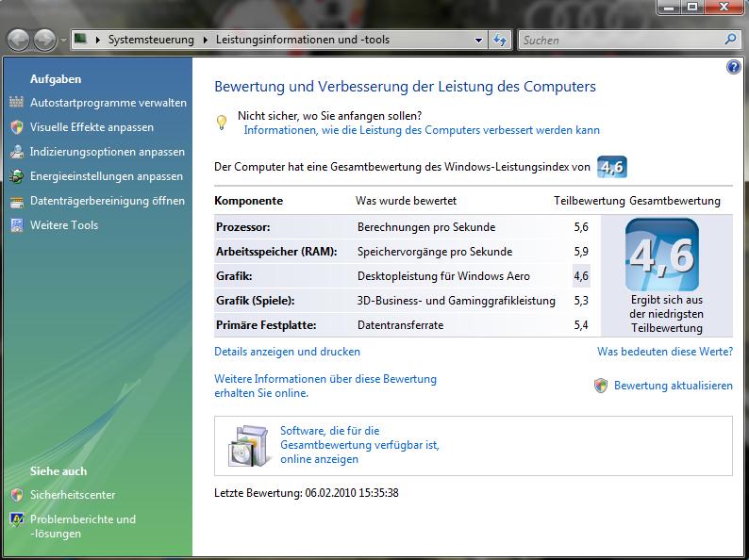Select the Systemsteuerung breadcrumb
Viewport: 749px width, 560px height.
coord(151,40)
